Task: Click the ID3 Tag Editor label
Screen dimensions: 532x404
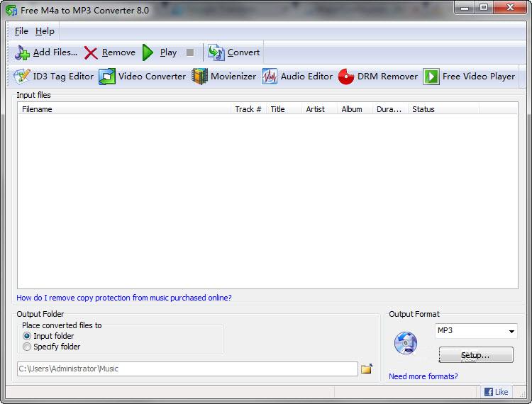Action: [63, 77]
